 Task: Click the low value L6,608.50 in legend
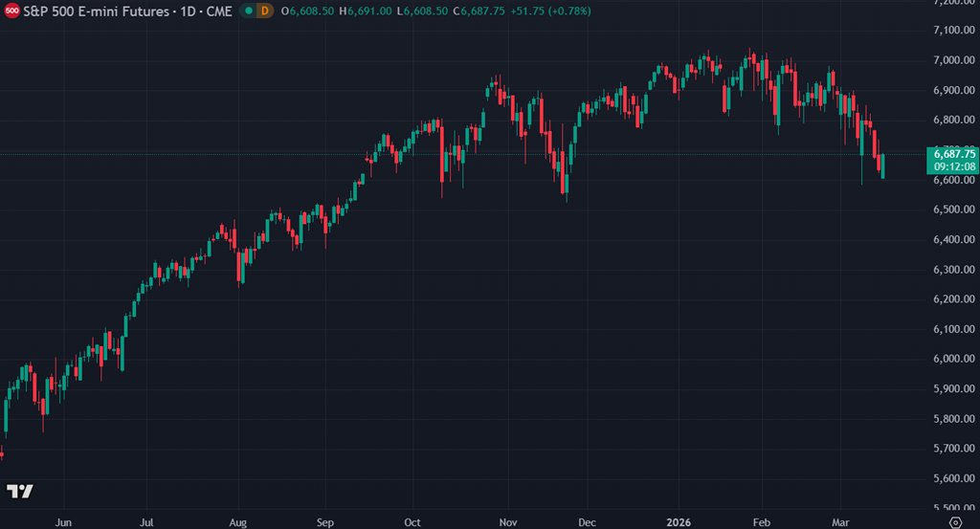pyautogui.click(x=425, y=11)
